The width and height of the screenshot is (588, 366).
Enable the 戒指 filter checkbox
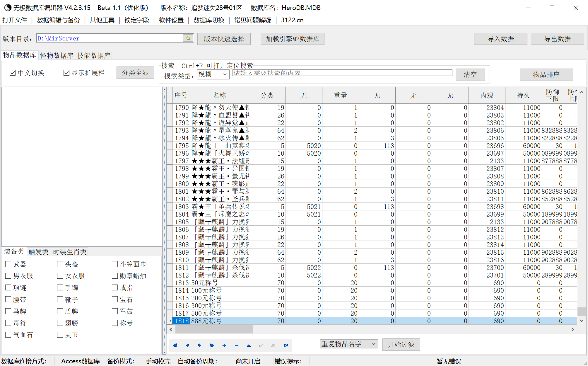[115, 287]
